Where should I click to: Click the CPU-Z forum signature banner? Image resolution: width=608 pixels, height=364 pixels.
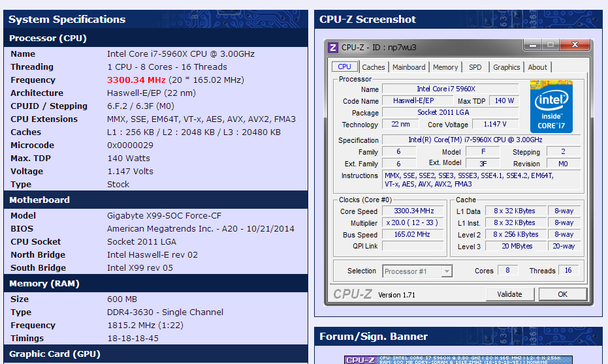[x=458, y=359]
